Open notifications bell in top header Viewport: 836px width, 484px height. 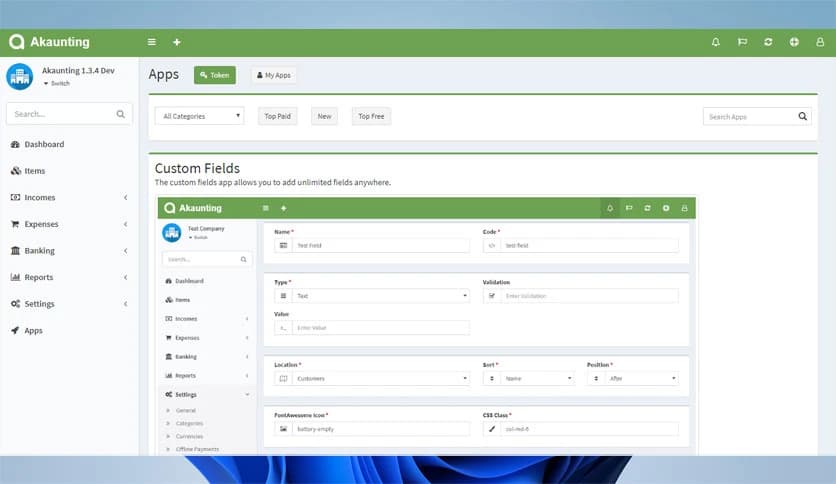[x=716, y=42]
